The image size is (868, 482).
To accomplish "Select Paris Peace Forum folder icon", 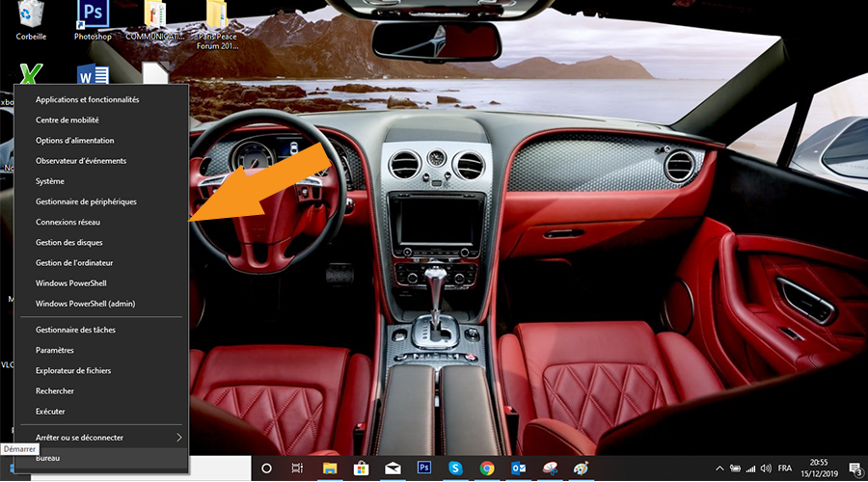I will [217, 25].
